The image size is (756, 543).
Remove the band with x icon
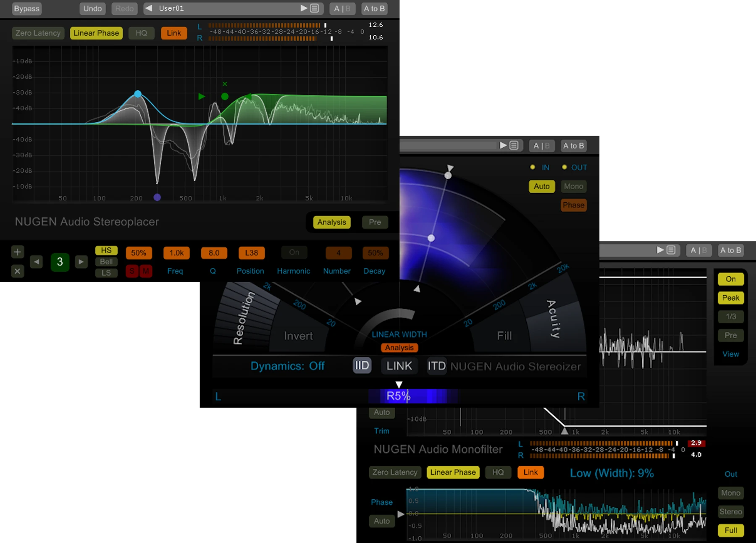[x=17, y=271]
